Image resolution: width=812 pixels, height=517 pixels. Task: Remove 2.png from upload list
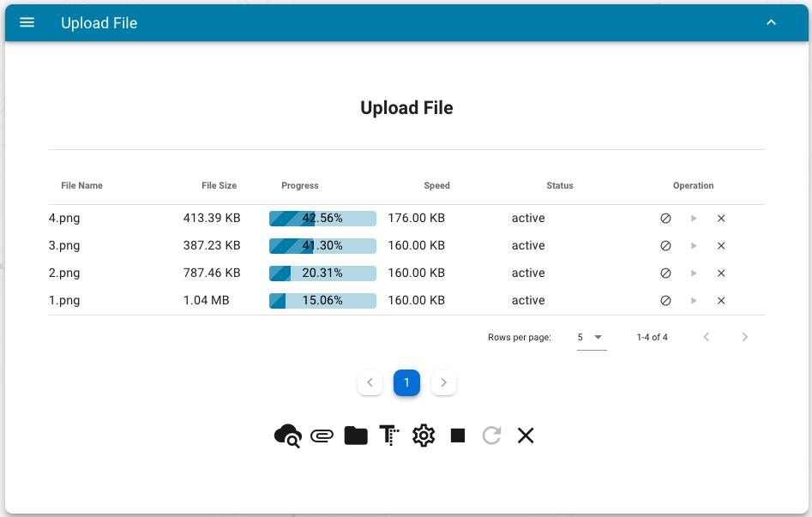[x=721, y=273]
